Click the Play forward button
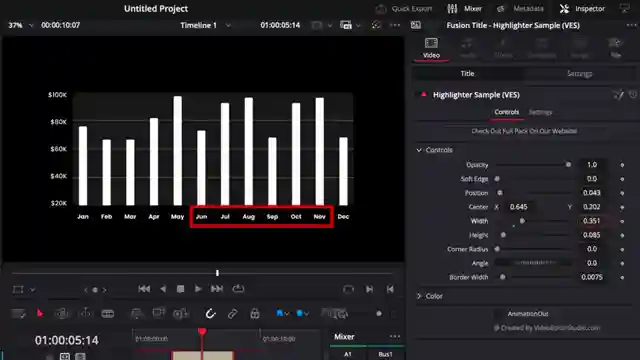The width and height of the screenshot is (640, 360). click(198, 289)
